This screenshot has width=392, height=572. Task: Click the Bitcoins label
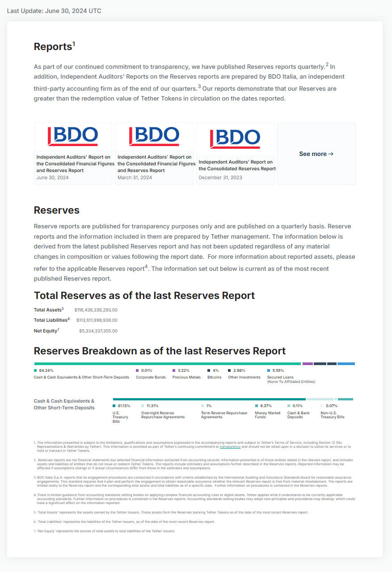pos(214,377)
